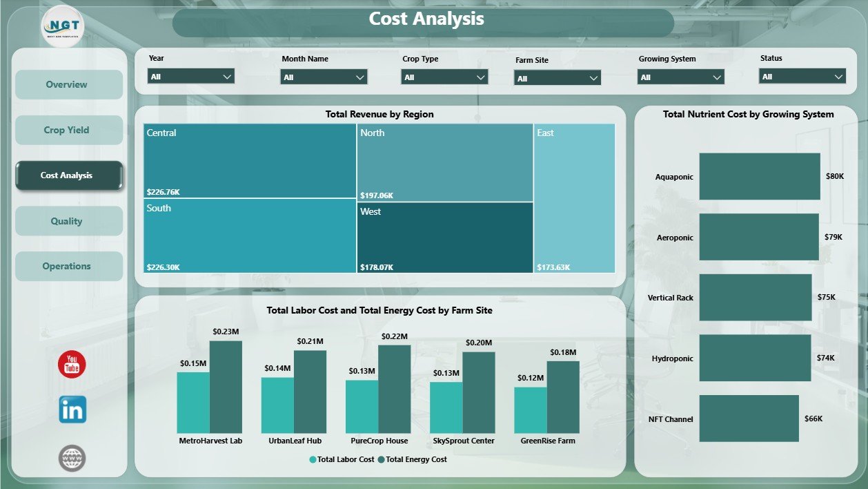Select the South region treemap tile
This screenshot has width=868, height=489.
pyautogui.click(x=250, y=236)
